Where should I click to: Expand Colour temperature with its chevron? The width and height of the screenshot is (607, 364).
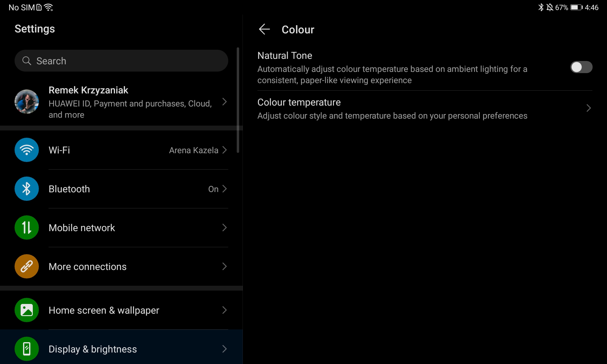(588, 108)
